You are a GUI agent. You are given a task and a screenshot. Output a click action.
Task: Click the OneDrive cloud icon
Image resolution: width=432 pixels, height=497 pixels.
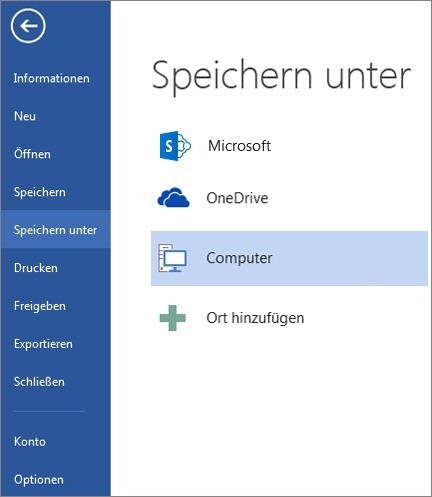(173, 197)
